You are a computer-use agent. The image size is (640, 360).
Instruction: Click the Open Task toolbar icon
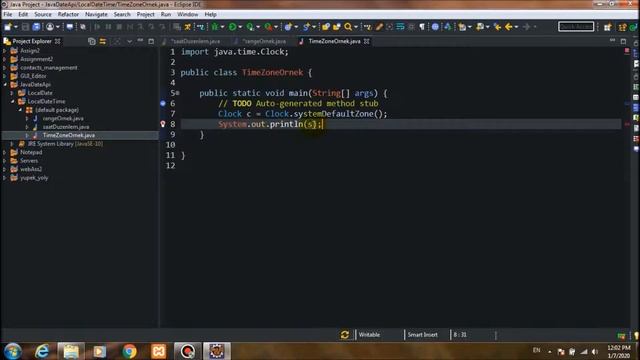[336, 27]
